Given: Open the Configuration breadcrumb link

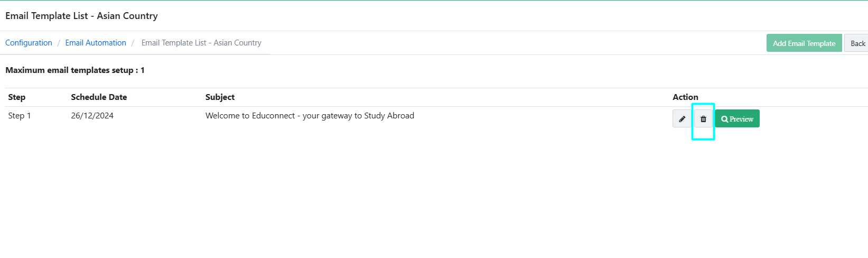Looking at the screenshot, I should pyautogui.click(x=29, y=43).
